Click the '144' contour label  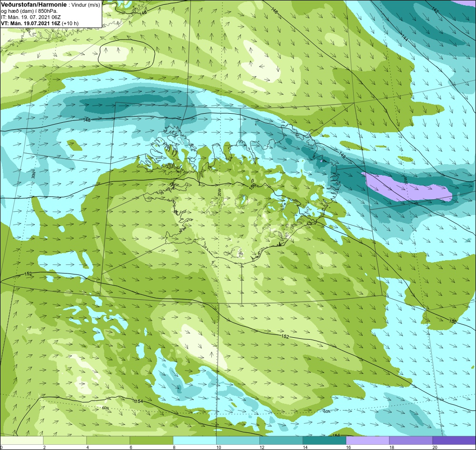405,38
